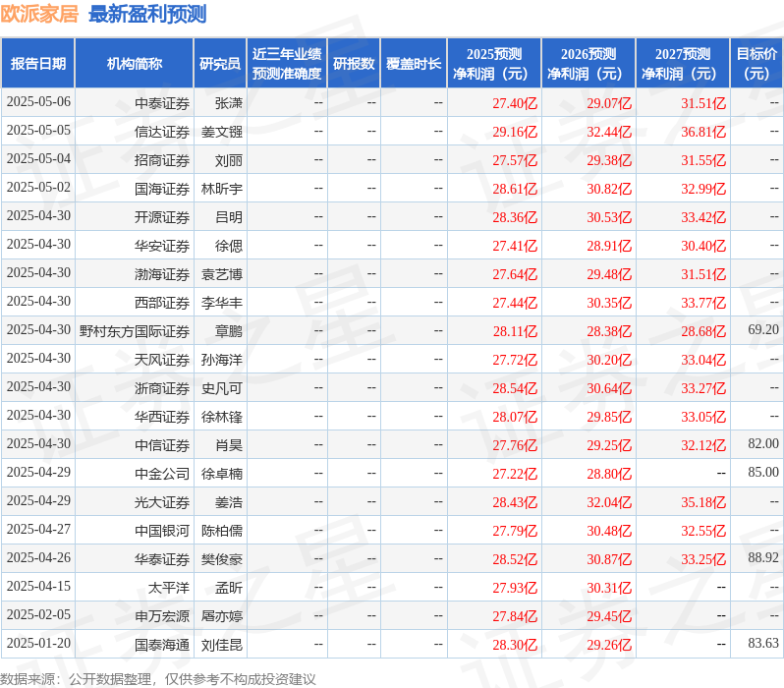This screenshot has width=784, height=688.
Task: Click the 30.64亿 forecast value
Action: click(609, 389)
